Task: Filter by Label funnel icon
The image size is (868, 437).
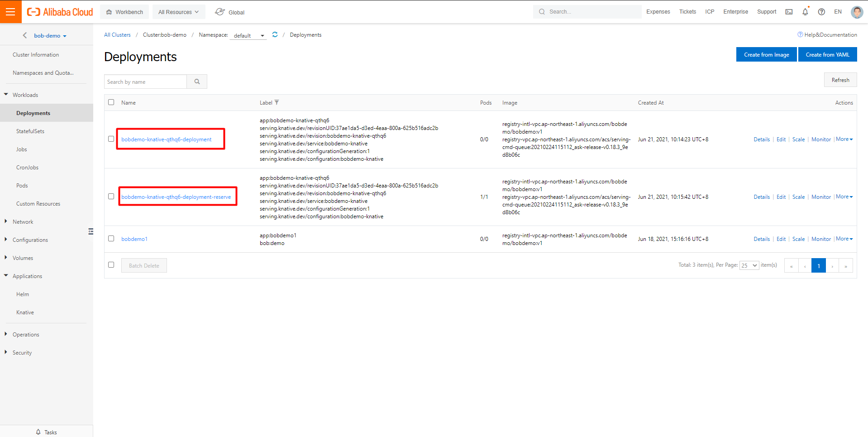Action: pyautogui.click(x=277, y=102)
